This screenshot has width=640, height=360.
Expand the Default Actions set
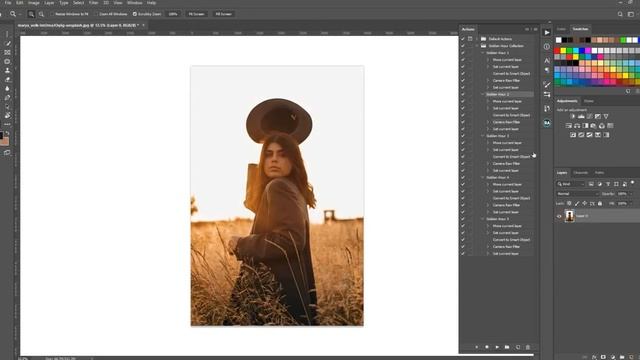click(x=477, y=39)
